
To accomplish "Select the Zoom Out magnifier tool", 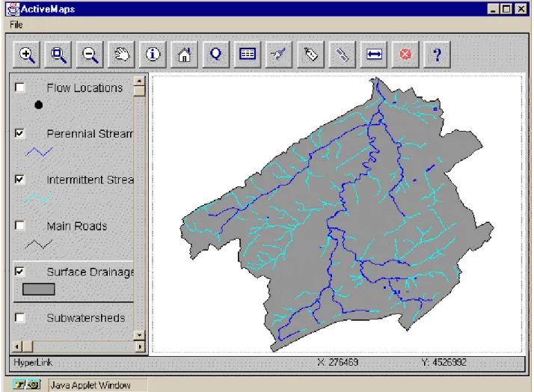I will tap(90, 55).
